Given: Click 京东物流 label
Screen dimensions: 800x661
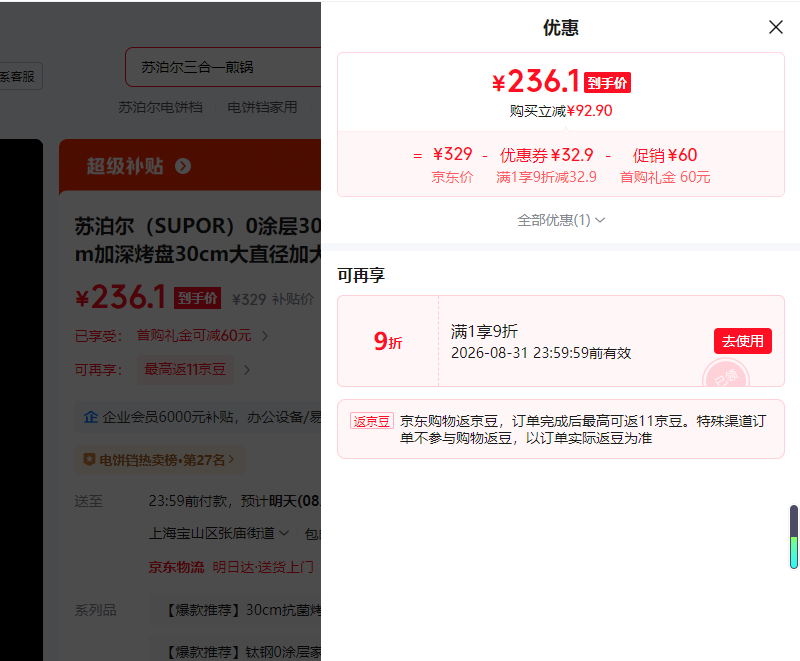Looking at the screenshot, I should (176, 567).
